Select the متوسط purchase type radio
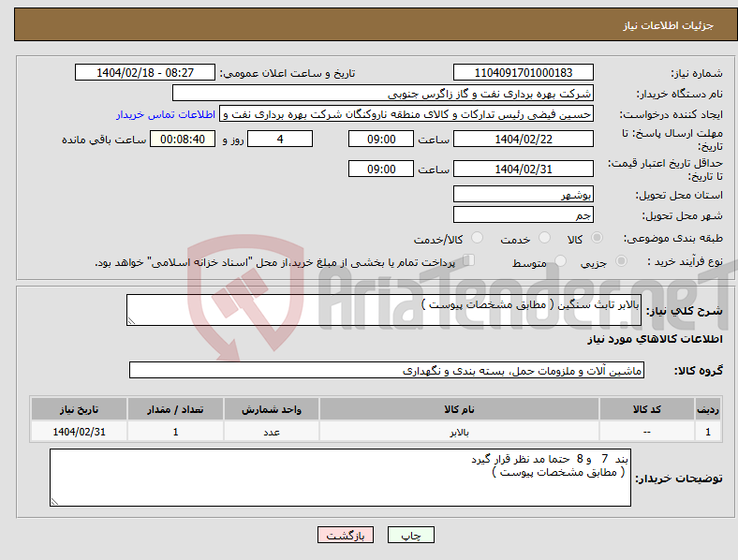The height and width of the screenshot is (560, 738). (x=561, y=261)
